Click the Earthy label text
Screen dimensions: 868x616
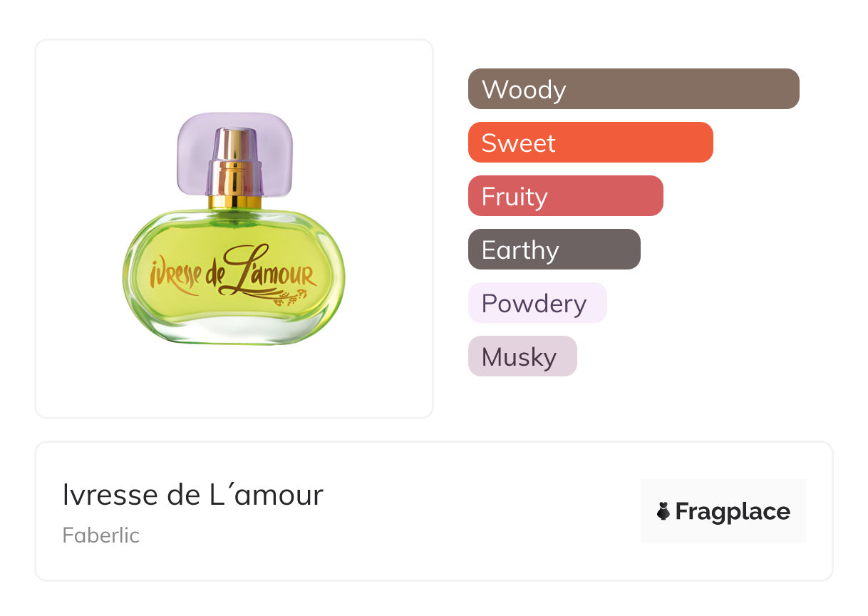pos(520,250)
